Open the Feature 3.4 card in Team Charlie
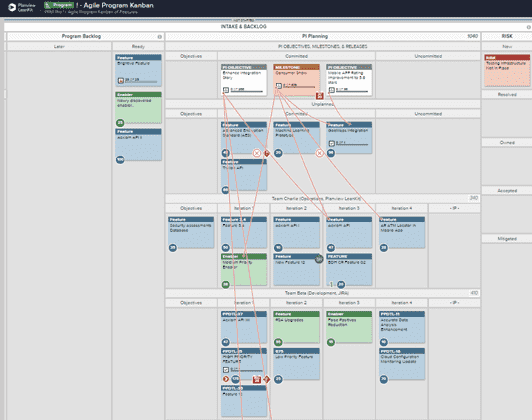The height and width of the screenshot is (420, 532). [x=244, y=232]
